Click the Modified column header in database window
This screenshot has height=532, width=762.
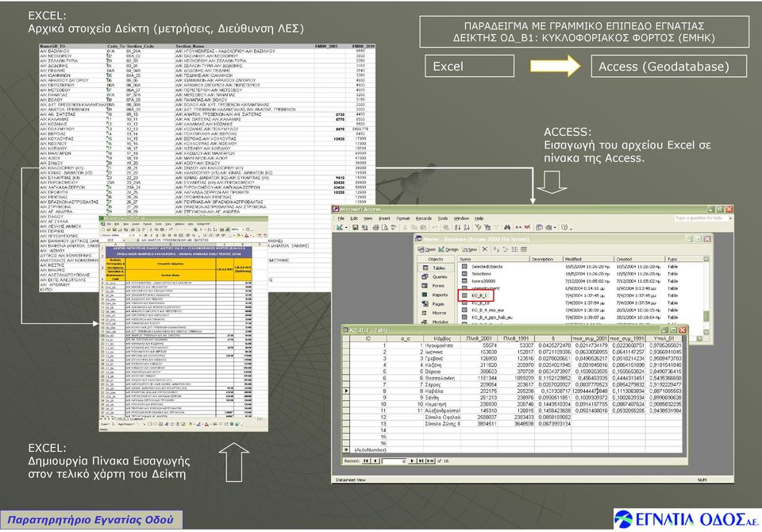588,259
